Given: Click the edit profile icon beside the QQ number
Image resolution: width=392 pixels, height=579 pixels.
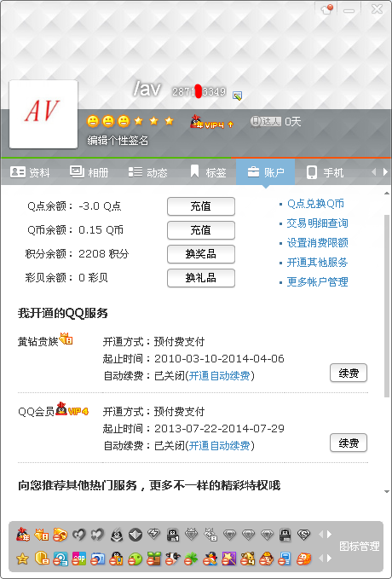Looking at the screenshot, I should coord(237,96).
